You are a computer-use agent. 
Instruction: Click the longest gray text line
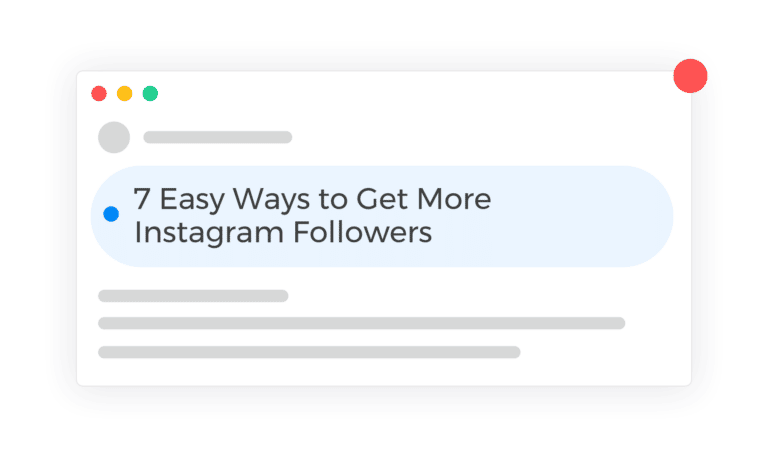click(361, 323)
